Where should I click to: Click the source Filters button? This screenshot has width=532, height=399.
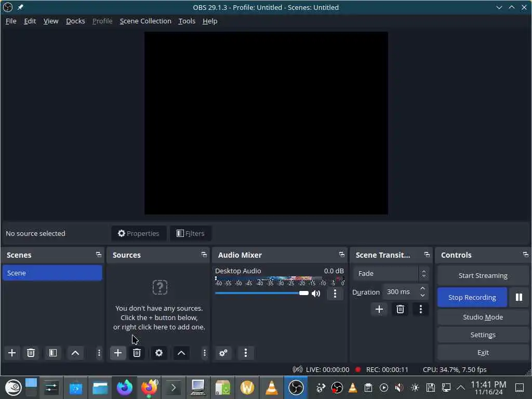[190, 233]
